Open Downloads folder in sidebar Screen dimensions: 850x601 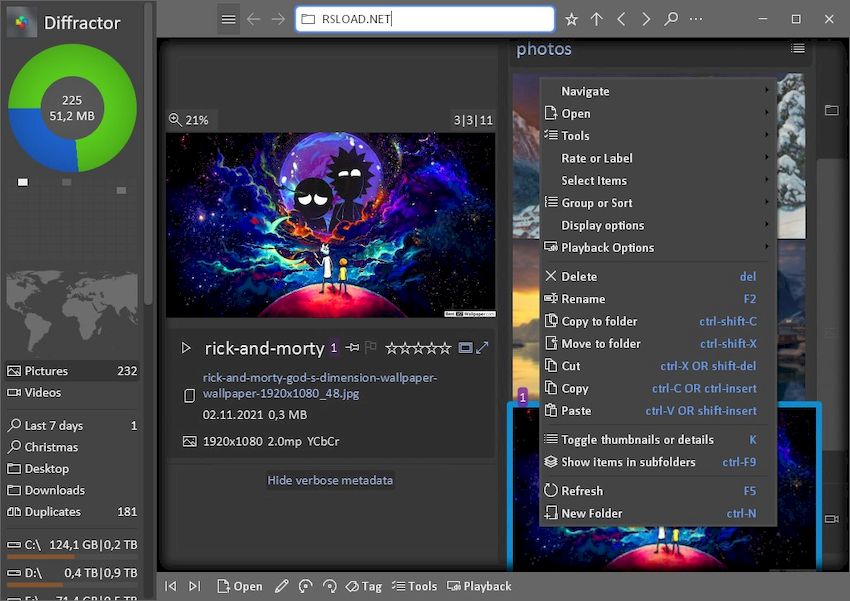click(x=72, y=490)
